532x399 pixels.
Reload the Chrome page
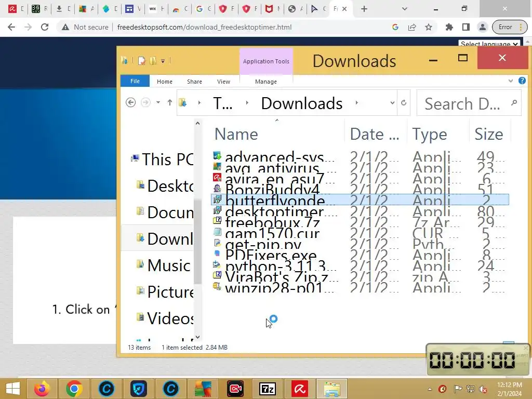pyautogui.click(x=45, y=27)
